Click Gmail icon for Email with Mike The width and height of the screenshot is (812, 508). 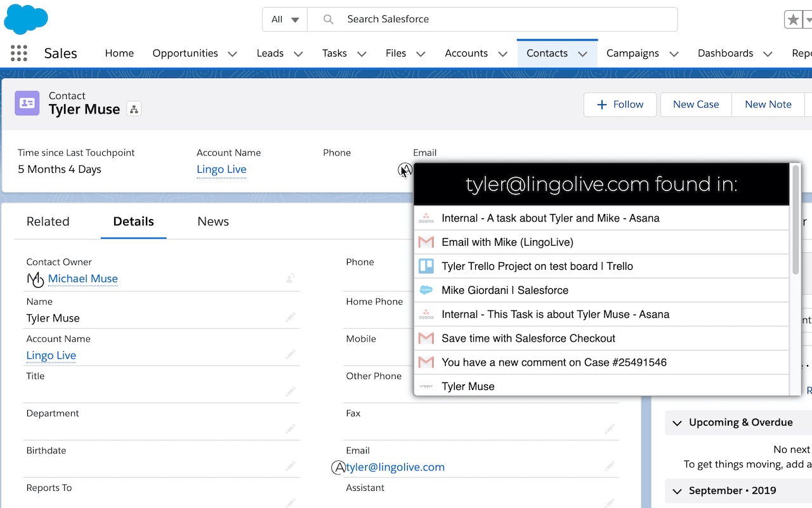pyautogui.click(x=426, y=242)
